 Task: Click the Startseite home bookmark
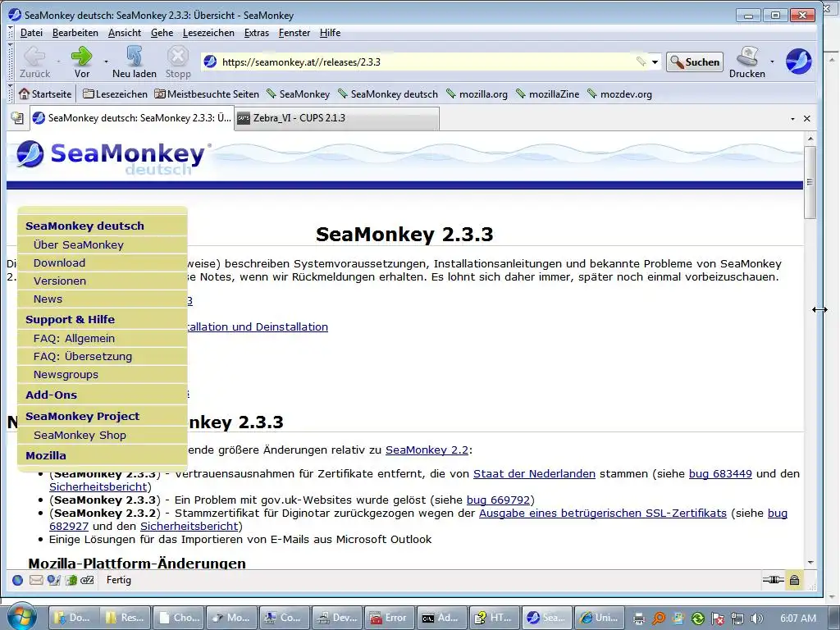point(45,94)
